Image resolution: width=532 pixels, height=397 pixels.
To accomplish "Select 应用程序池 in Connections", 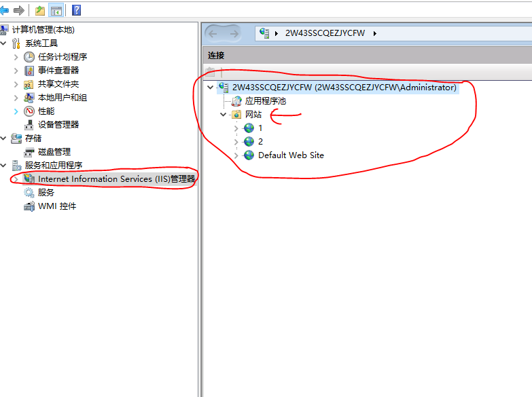I will point(266,101).
